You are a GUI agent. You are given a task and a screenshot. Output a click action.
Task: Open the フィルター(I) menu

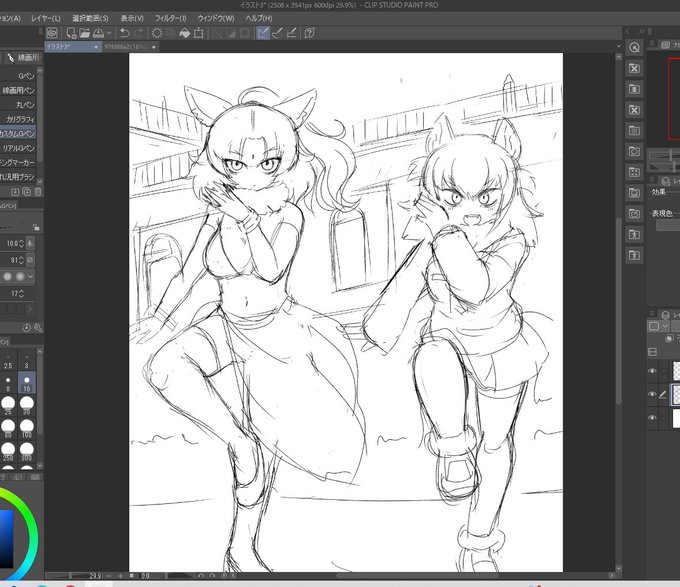pyautogui.click(x=170, y=18)
